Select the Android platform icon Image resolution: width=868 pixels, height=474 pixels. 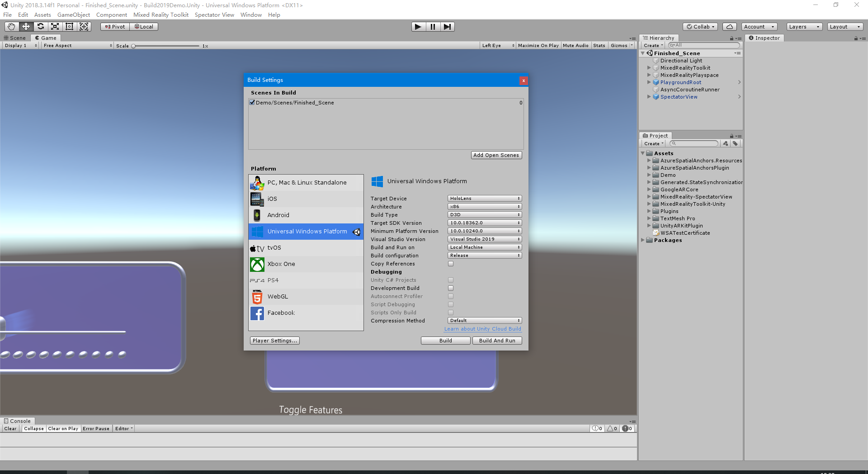[257, 215]
